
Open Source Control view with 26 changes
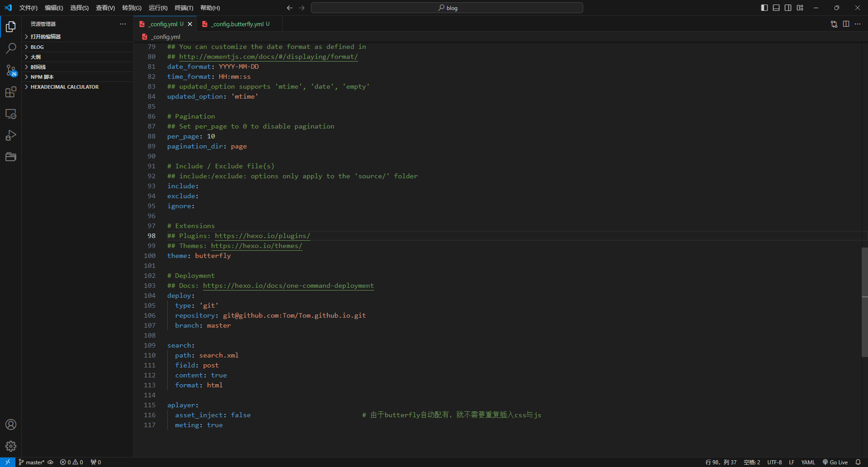[x=11, y=70]
